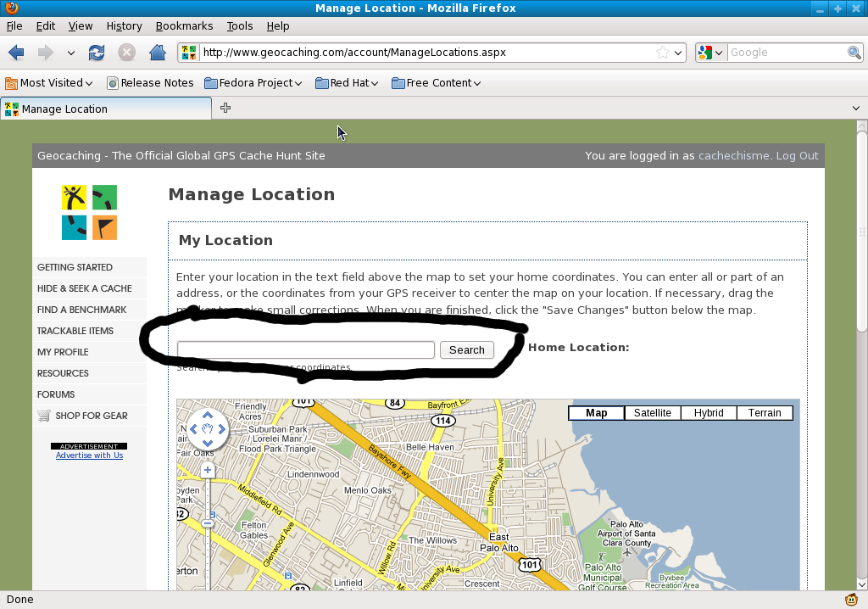The width and height of the screenshot is (868, 609).
Task: Open FORUMS in sidebar
Action: coord(55,394)
